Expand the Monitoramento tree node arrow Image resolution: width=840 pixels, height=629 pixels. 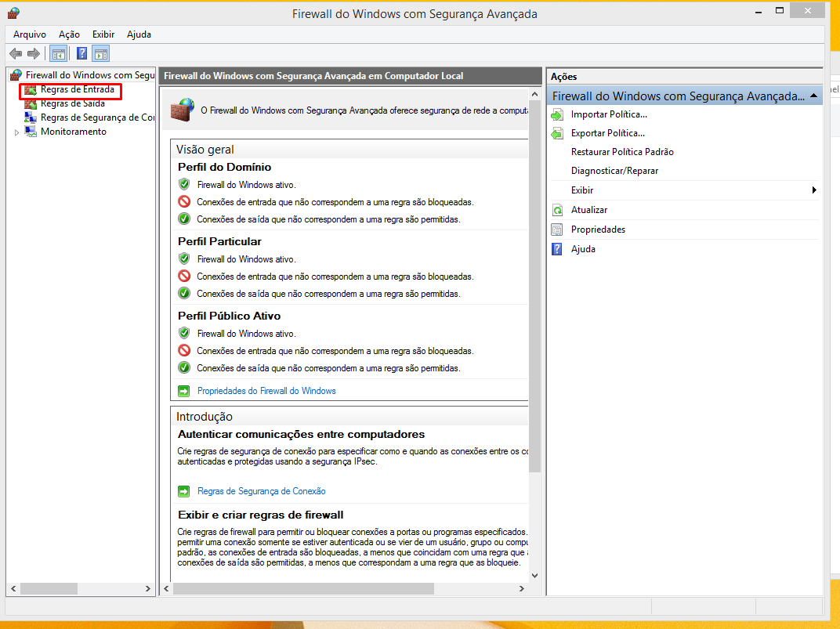point(16,132)
